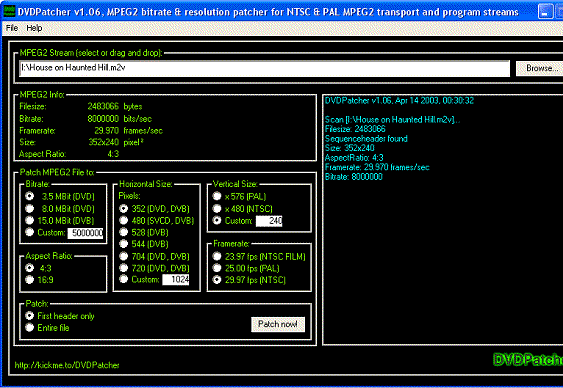
Task: Click the MPEG2 Info Bitrate value 8000000
Action: [103, 118]
